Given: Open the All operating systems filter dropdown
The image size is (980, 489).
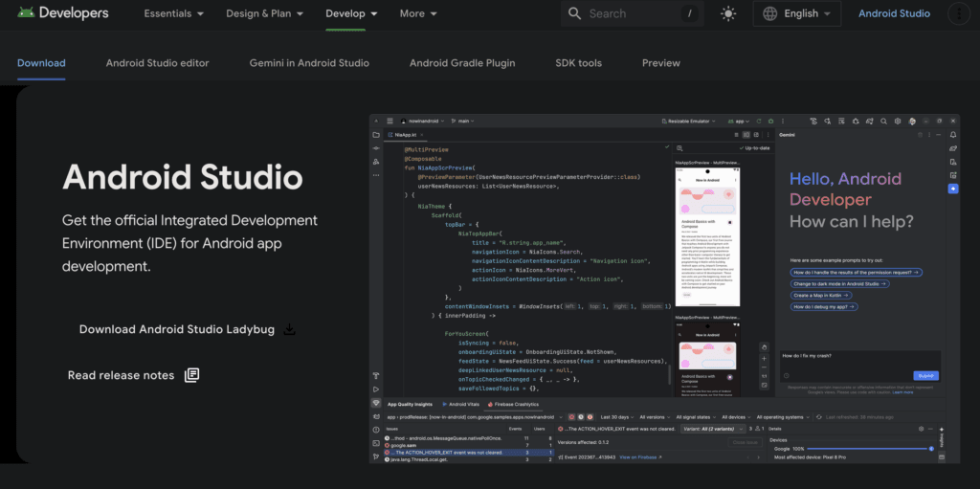Looking at the screenshot, I should tap(784, 416).
